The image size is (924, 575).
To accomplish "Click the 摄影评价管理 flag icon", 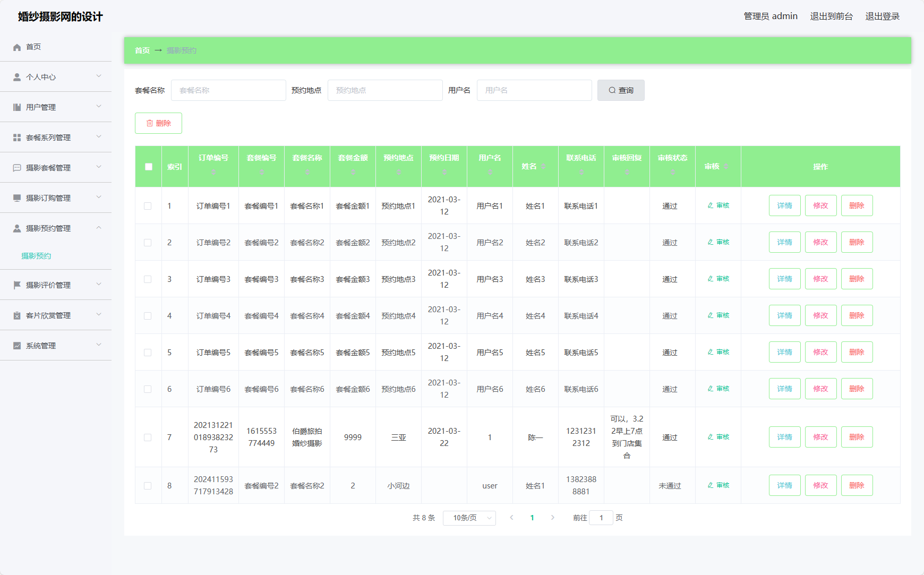I will [x=17, y=285].
